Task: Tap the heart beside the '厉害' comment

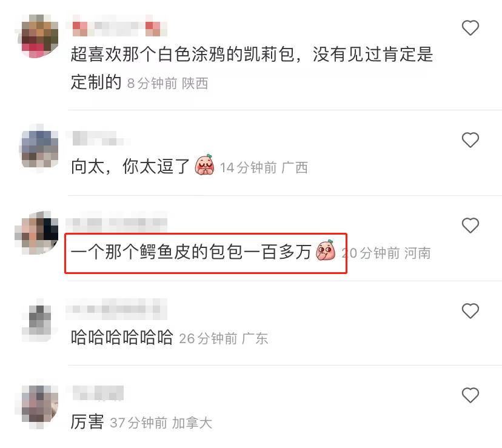Action: click(x=470, y=395)
